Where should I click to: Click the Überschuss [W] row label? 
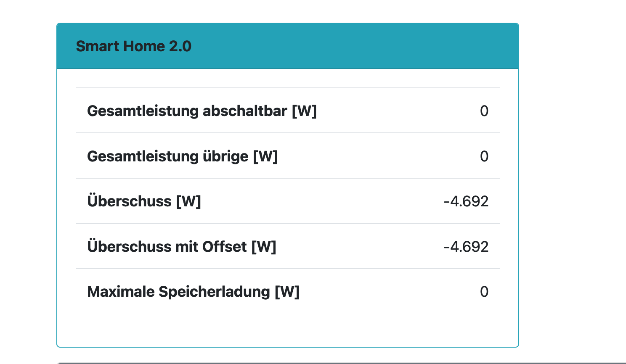point(144,201)
